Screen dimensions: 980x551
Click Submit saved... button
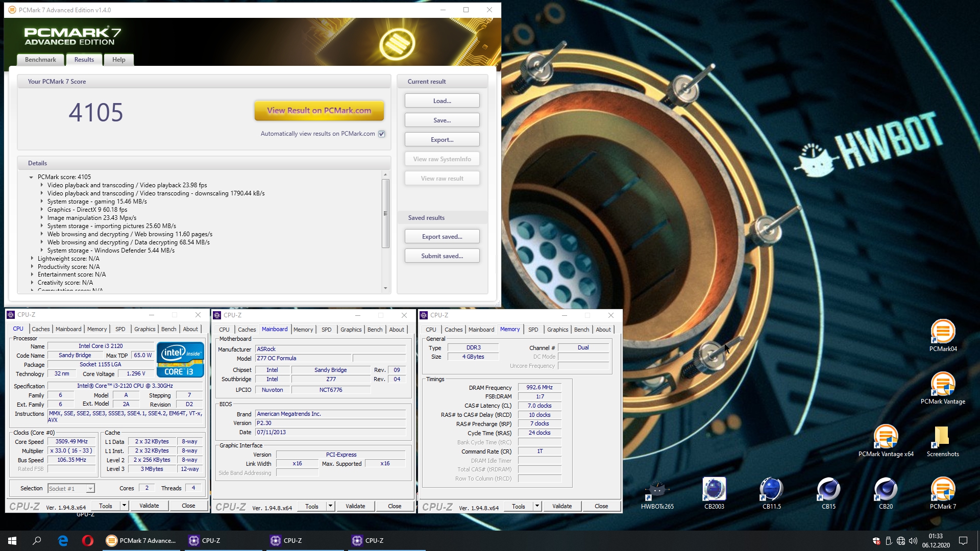[x=442, y=256]
